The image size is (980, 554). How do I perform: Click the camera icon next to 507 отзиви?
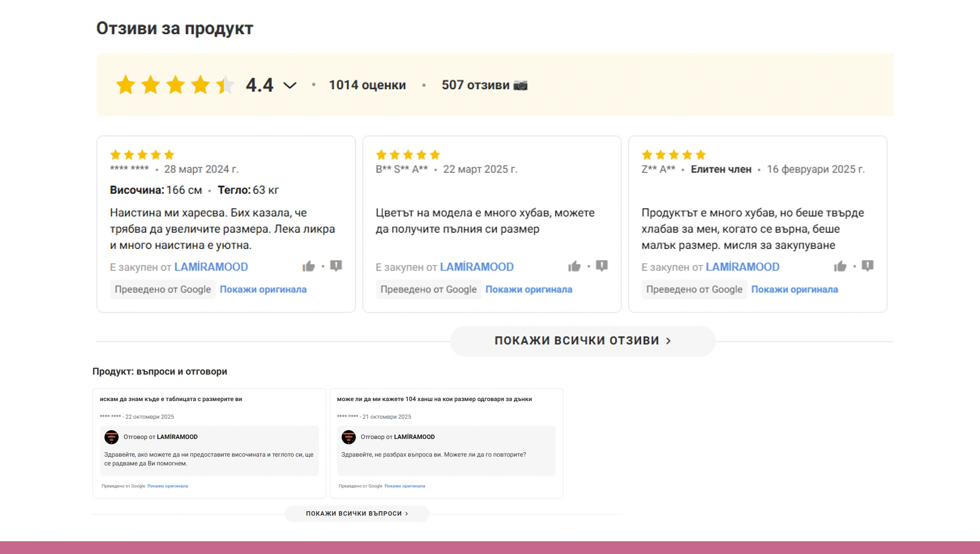(x=521, y=85)
